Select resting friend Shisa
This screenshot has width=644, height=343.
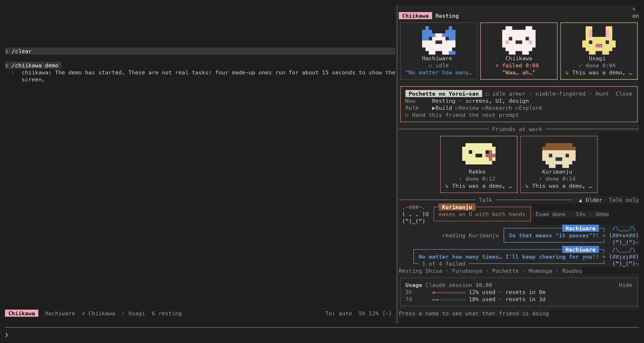tap(433, 271)
